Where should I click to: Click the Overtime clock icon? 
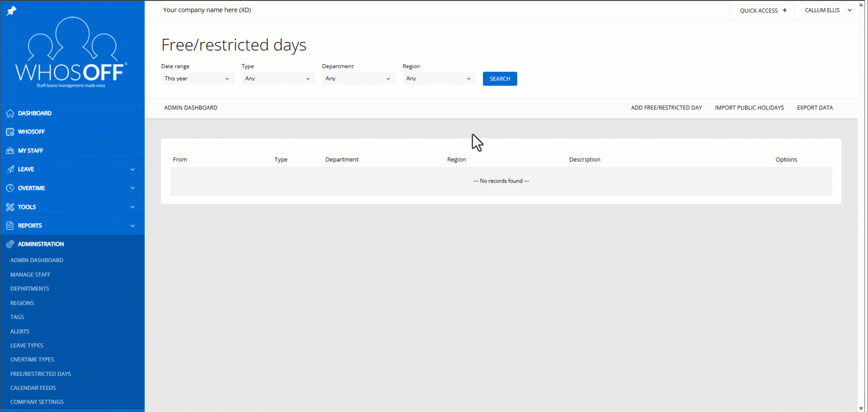pyautogui.click(x=10, y=188)
